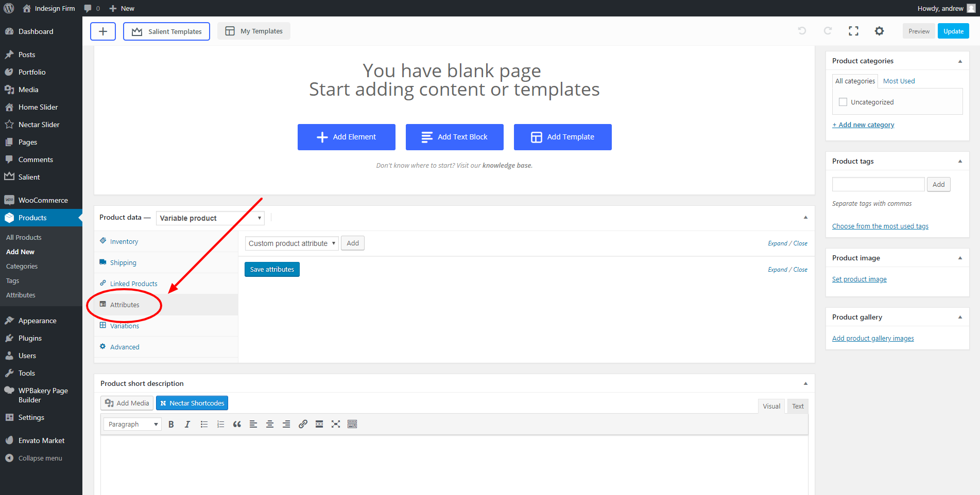The image size is (980, 495).
Task: Open the page settings gear icon
Action: [879, 31]
